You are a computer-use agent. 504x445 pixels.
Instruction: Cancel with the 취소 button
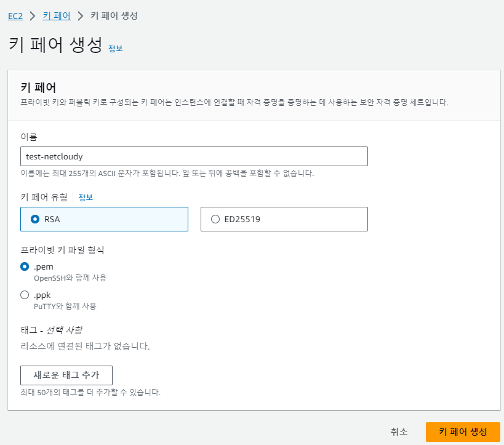(399, 431)
